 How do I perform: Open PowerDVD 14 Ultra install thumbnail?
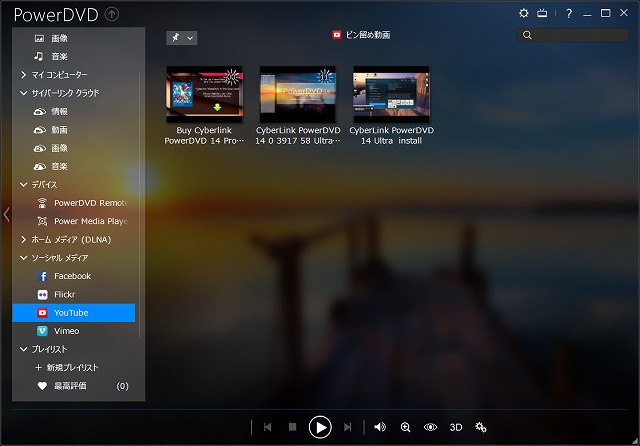click(391, 94)
